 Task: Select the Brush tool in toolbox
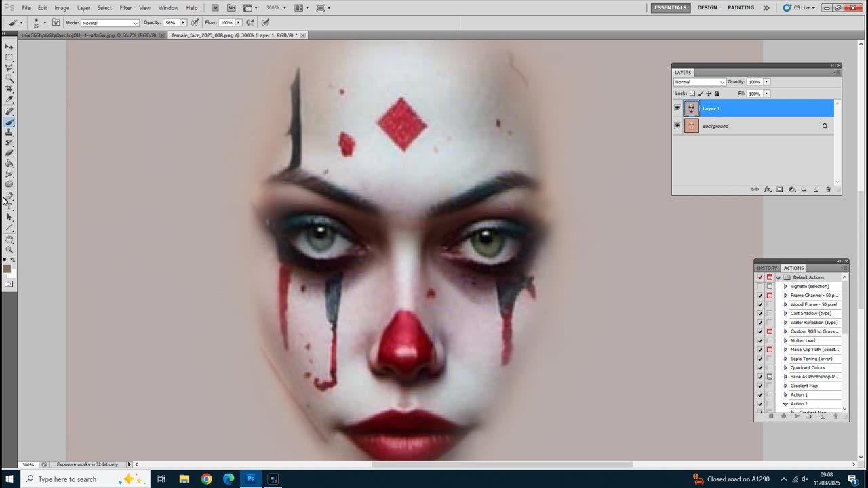click(x=9, y=121)
